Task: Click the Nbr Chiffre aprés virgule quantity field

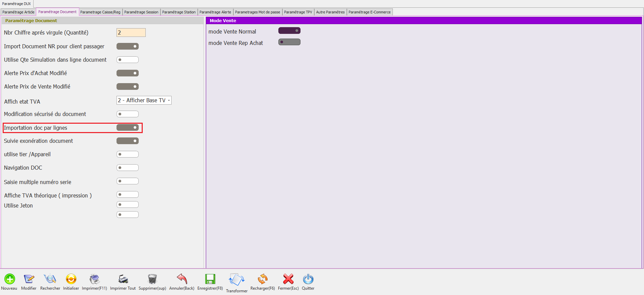Action: pos(131,33)
